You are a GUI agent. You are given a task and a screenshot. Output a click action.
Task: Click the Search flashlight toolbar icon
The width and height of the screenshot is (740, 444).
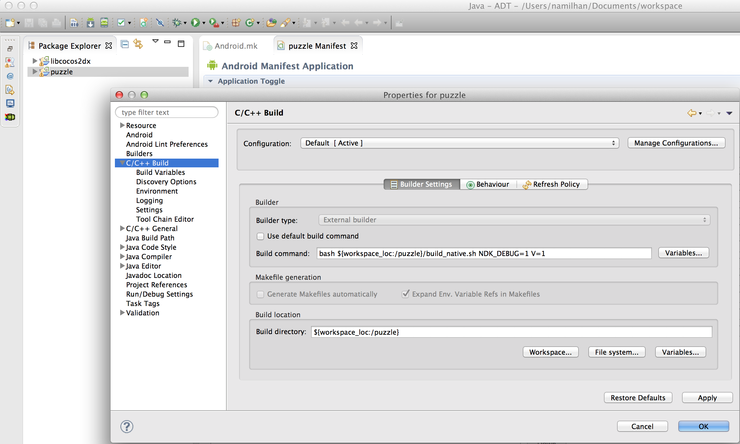coord(285,23)
